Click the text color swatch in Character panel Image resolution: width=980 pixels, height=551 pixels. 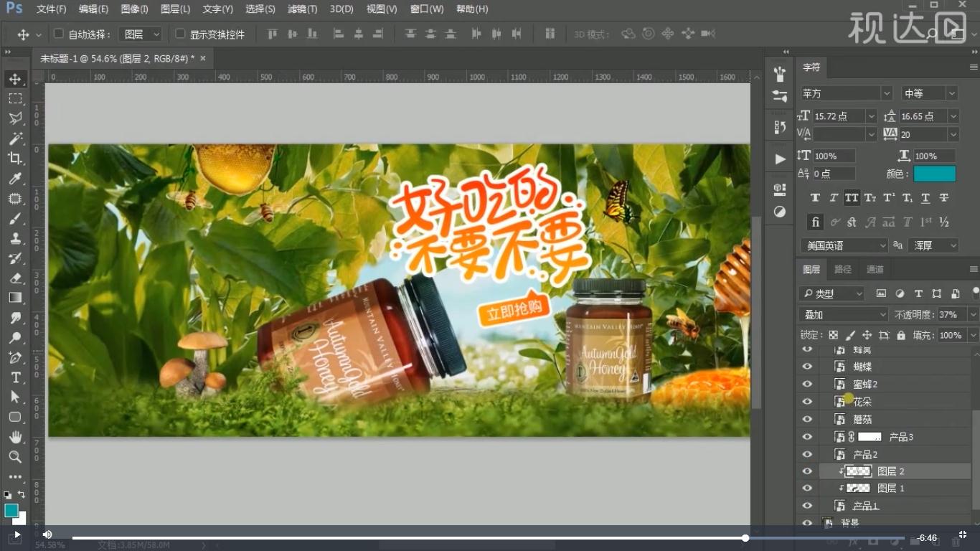[x=936, y=174]
